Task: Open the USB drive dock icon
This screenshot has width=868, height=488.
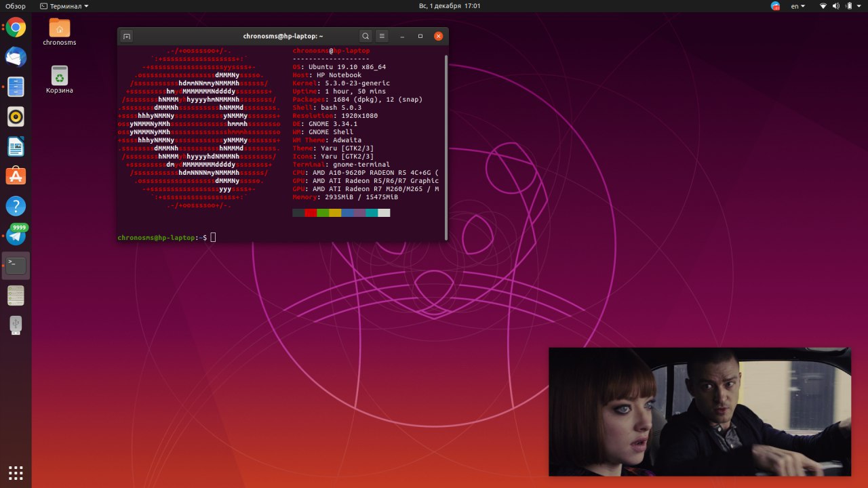Action: (16, 325)
